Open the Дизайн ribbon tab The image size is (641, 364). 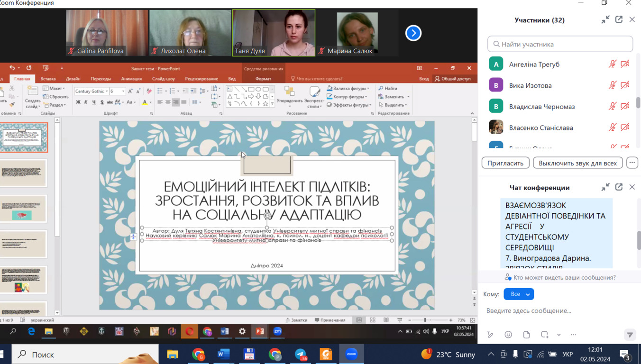point(73,79)
